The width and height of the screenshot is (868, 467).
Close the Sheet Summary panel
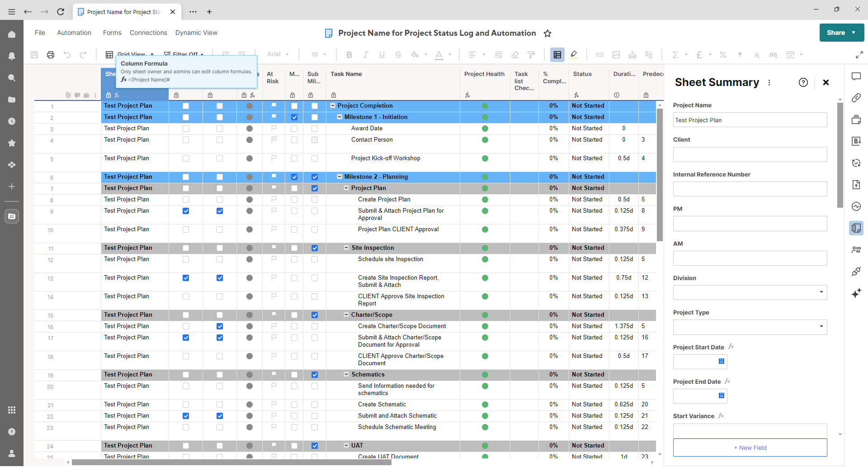click(826, 82)
